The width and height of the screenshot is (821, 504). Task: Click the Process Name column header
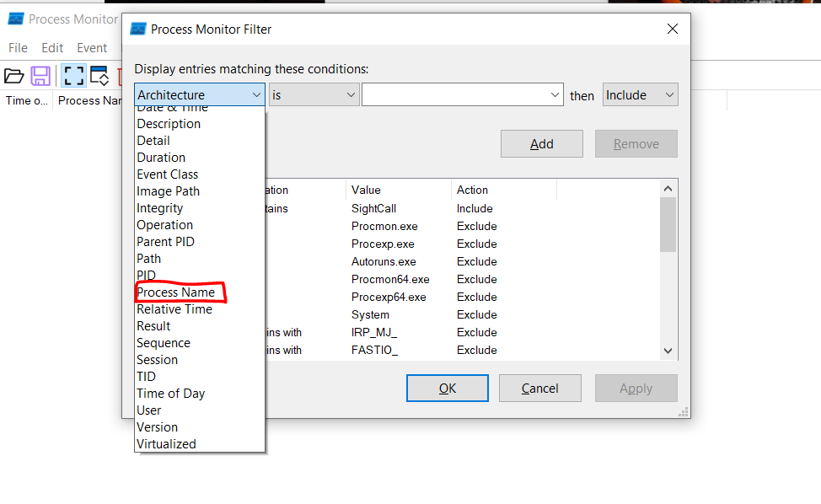89,100
